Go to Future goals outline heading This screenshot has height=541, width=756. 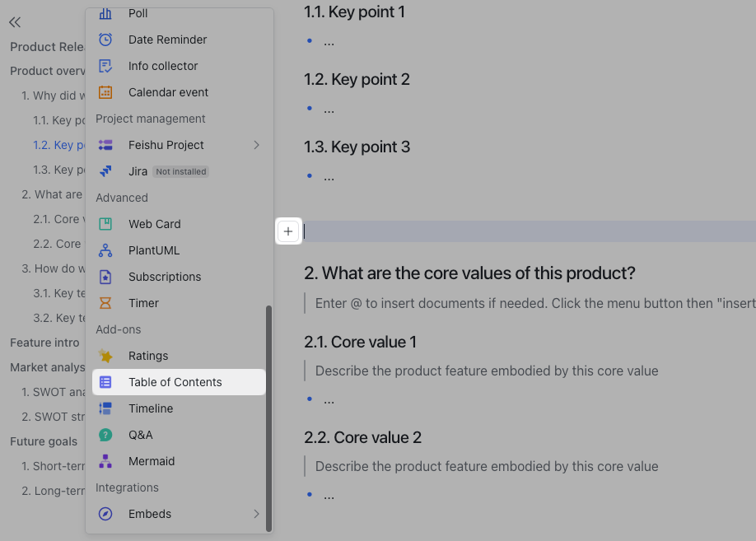click(44, 441)
